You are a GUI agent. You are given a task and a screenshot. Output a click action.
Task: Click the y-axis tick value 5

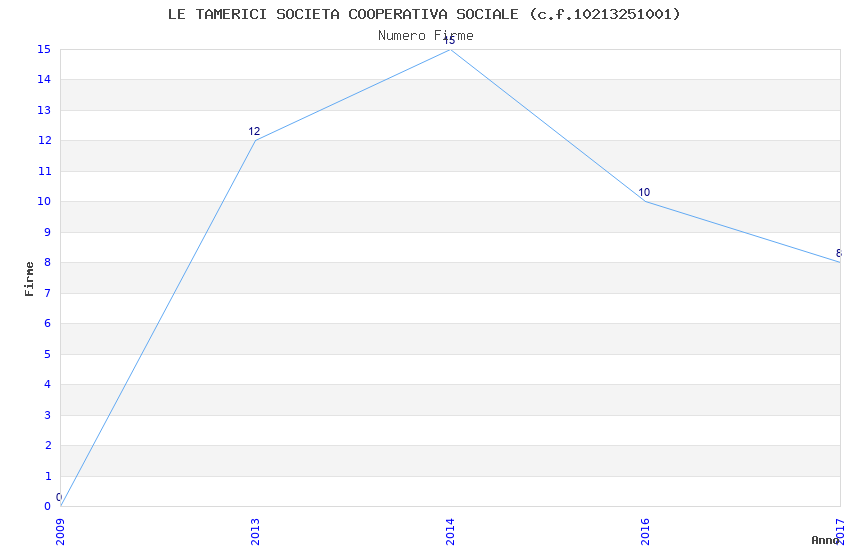pos(48,354)
